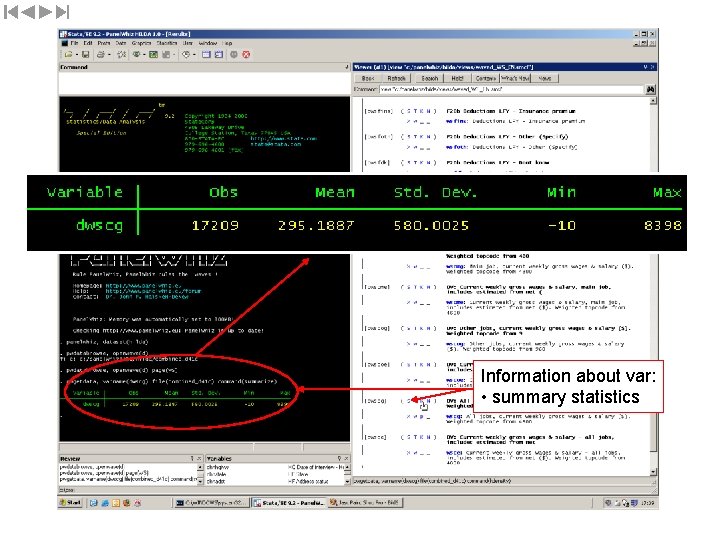720x540 pixels.
Task: Click the Address status variable row
Action: point(275,481)
